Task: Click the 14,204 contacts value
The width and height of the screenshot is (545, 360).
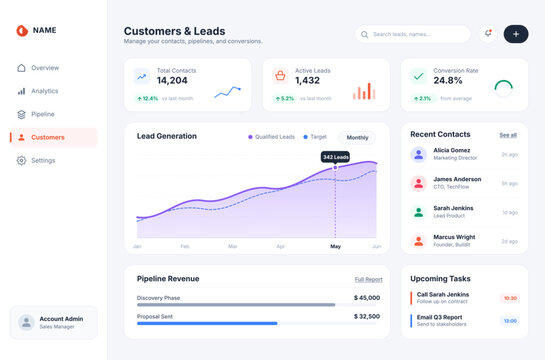Action: coord(172,81)
